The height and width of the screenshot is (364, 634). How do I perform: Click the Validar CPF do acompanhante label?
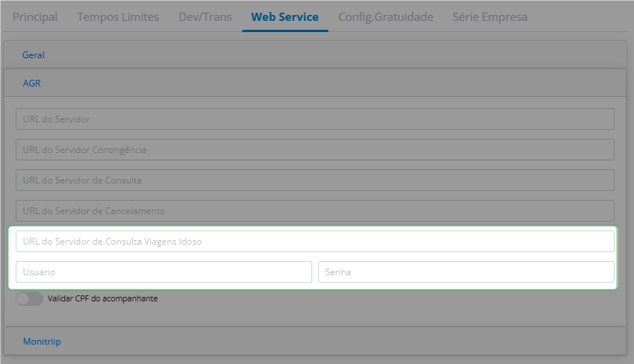tap(103, 298)
